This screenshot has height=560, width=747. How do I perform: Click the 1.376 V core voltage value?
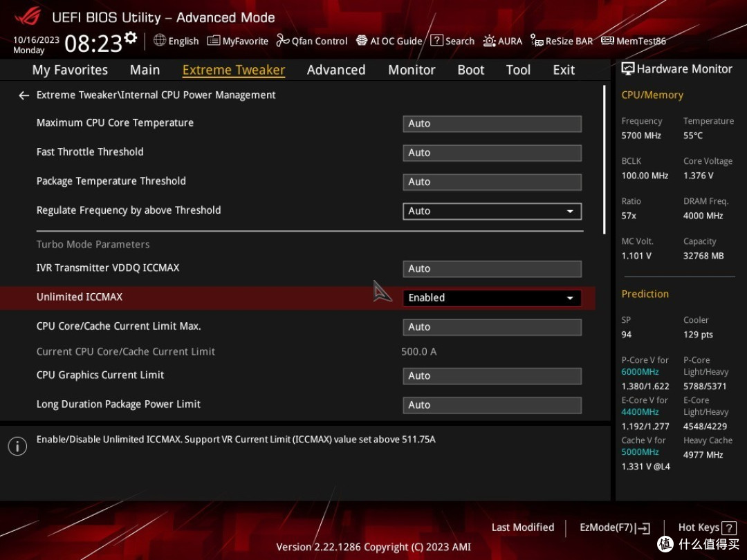pyautogui.click(x=698, y=176)
